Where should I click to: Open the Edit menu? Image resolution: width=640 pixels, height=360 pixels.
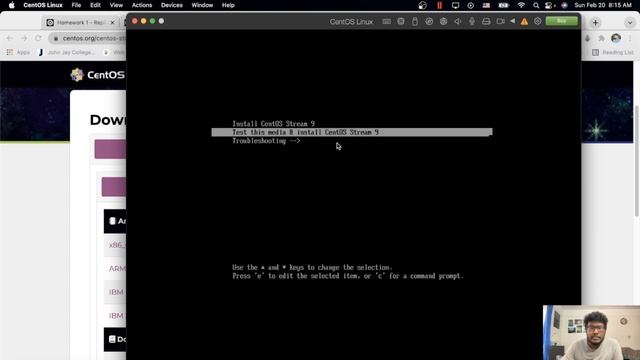click(95, 5)
